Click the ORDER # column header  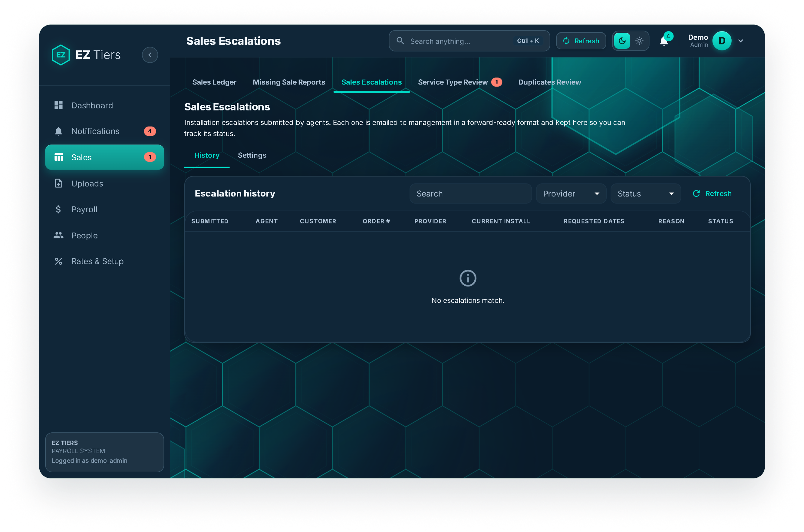coord(376,221)
